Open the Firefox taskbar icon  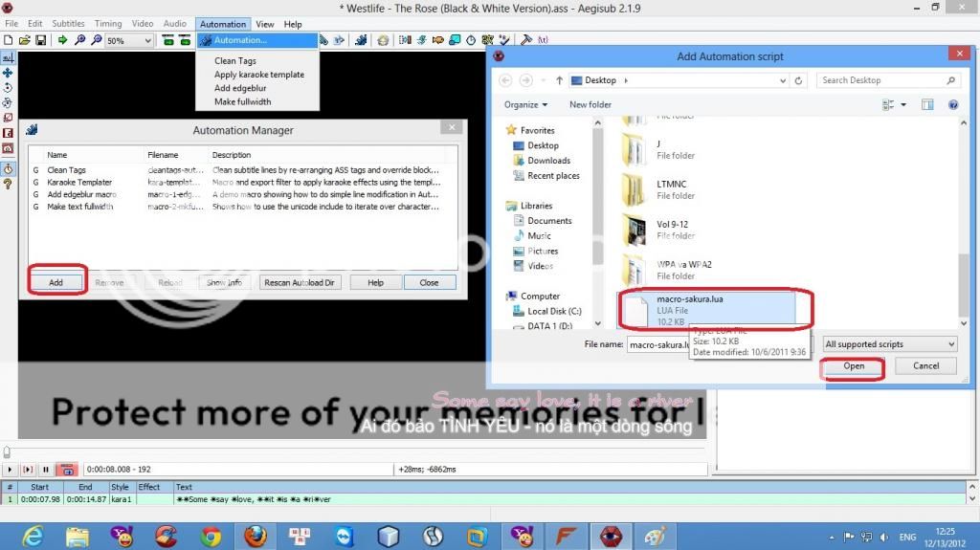pyautogui.click(x=255, y=535)
